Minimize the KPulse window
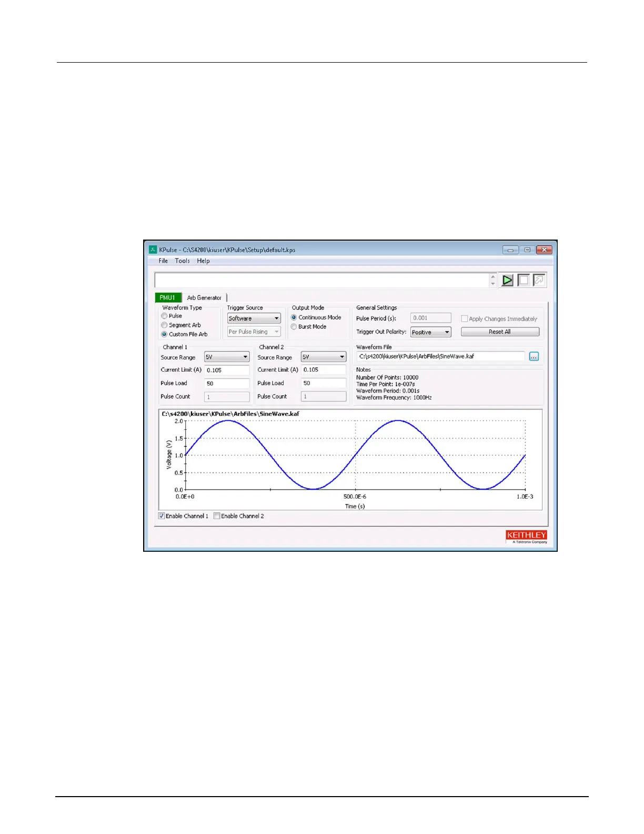644x834 pixels. tap(510, 250)
